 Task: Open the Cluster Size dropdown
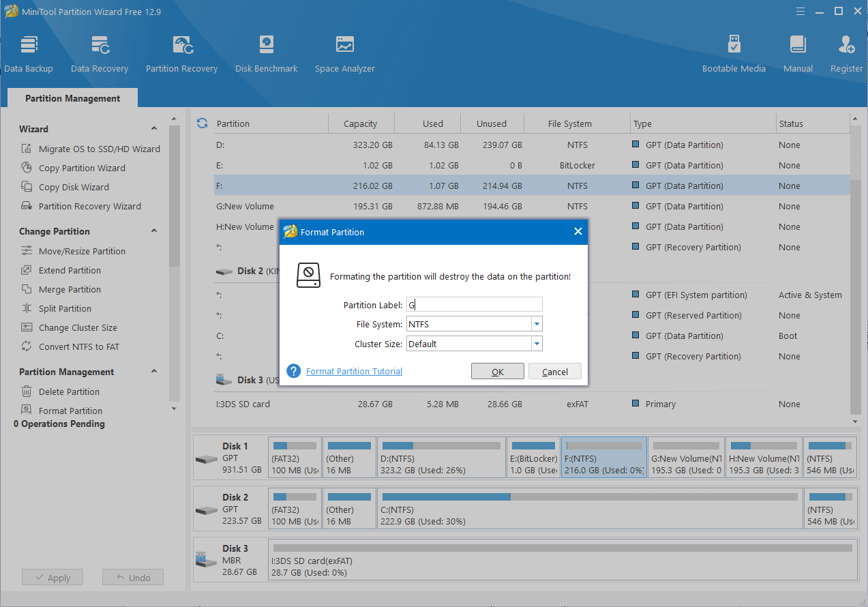(537, 344)
